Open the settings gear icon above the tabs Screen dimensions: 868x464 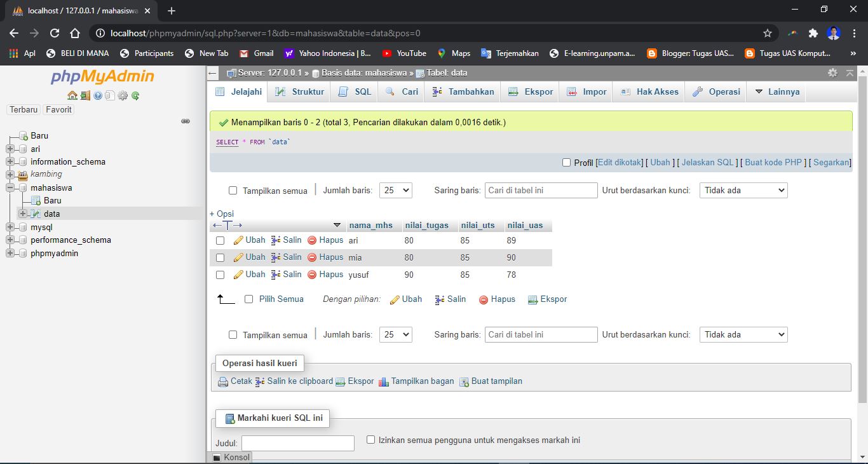(x=832, y=73)
